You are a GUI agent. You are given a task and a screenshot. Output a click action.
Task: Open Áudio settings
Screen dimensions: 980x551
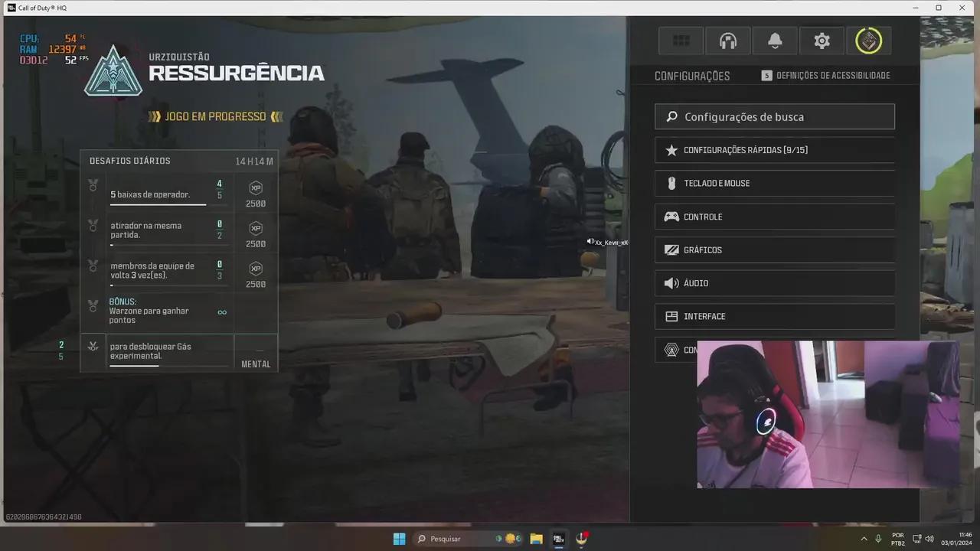point(775,283)
